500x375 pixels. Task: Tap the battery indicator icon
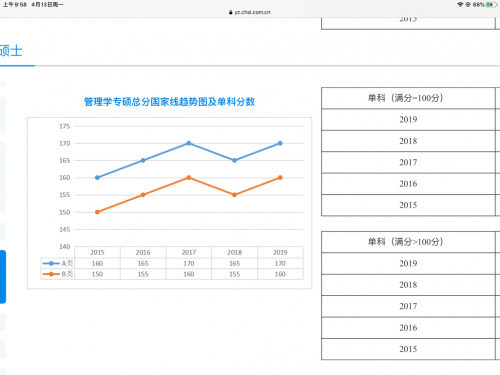click(x=492, y=4)
